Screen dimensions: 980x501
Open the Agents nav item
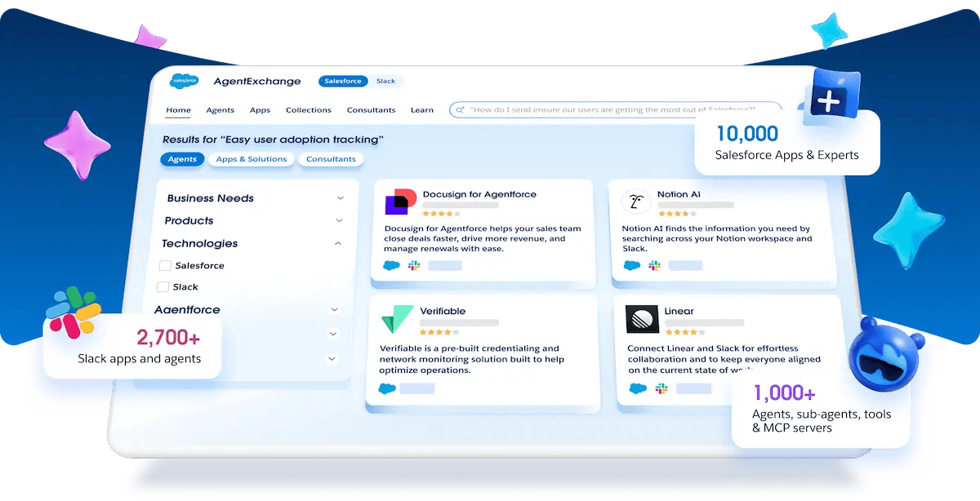(x=220, y=110)
